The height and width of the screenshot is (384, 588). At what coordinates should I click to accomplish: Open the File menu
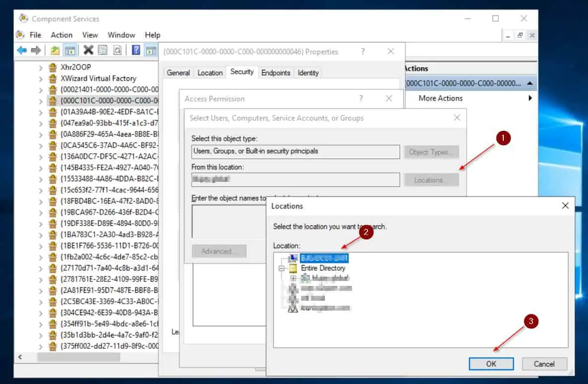tap(35, 35)
